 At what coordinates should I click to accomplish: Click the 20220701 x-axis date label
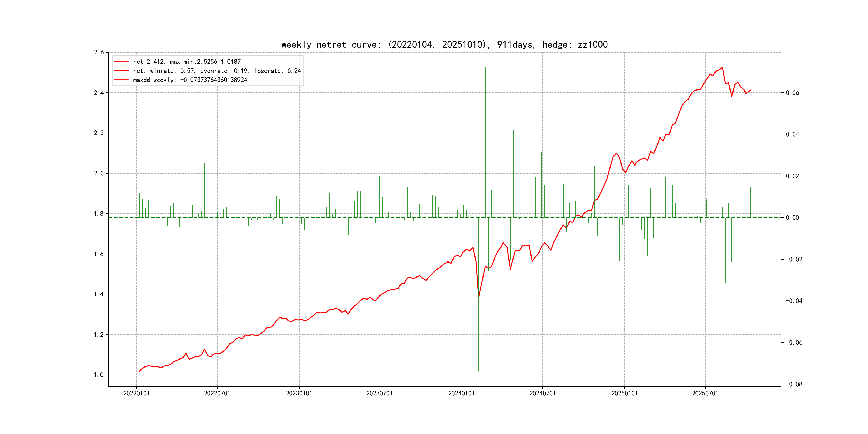pyautogui.click(x=217, y=393)
